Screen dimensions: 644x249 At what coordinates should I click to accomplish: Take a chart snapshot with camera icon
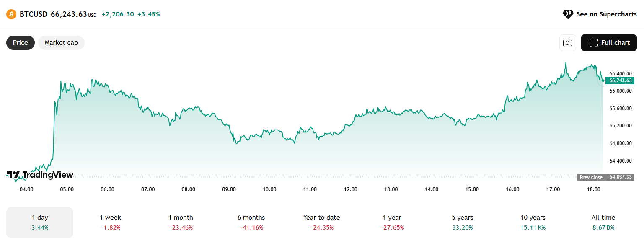pyautogui.click(x=567, y=43)
